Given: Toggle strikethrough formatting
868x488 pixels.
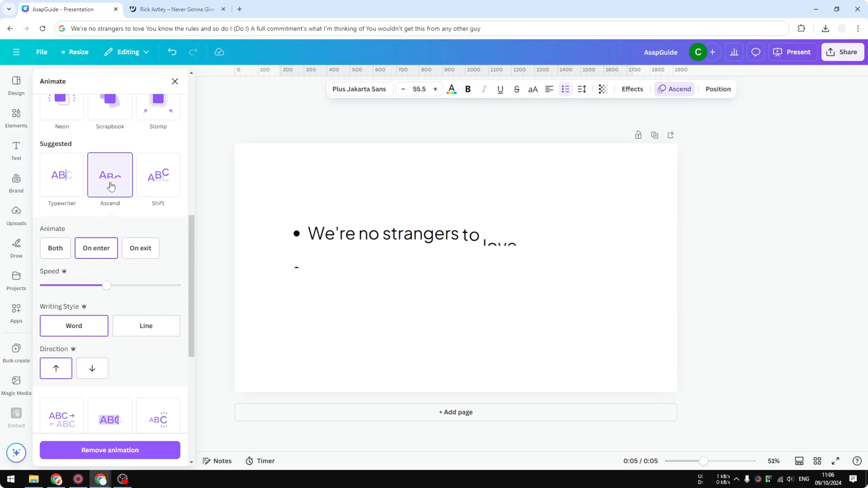Looking at the screenshot, I should tap(516, 89).
